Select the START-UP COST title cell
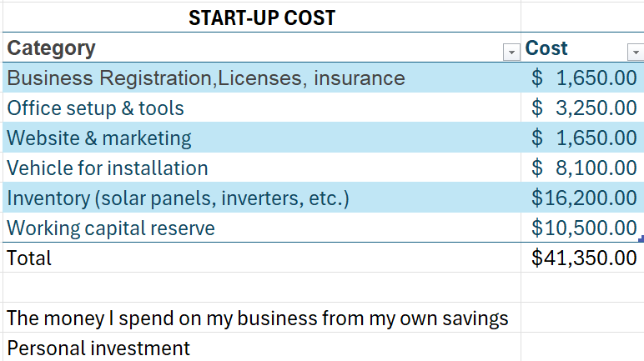 click(x=261, y=17)
